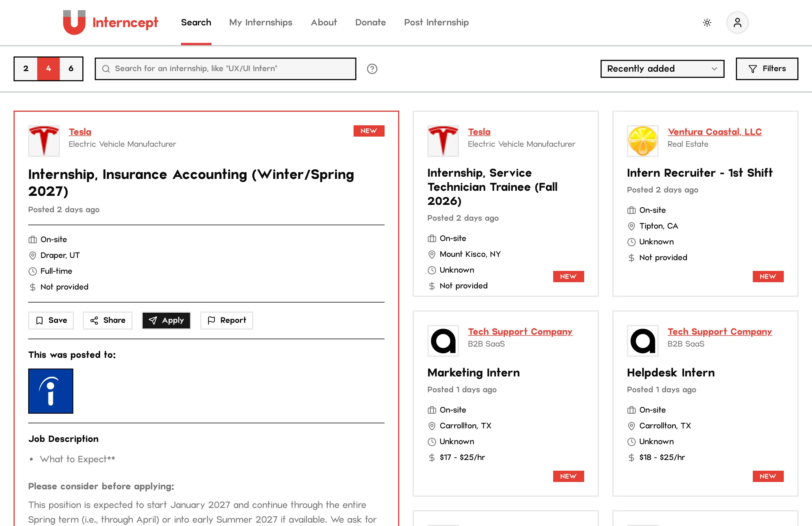The width and height of the screenshot is (812, 526).
Task: Click the Draper, UT location text
Action: tap(60, 255)
